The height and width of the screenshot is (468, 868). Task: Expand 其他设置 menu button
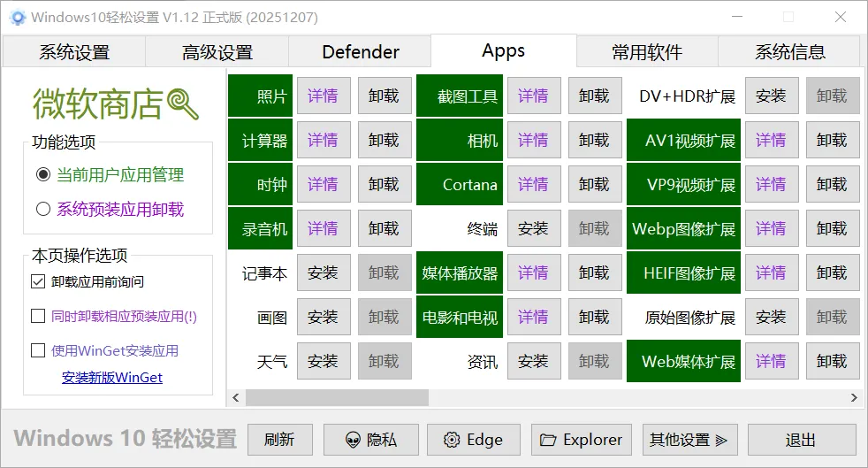pos(689,440)
